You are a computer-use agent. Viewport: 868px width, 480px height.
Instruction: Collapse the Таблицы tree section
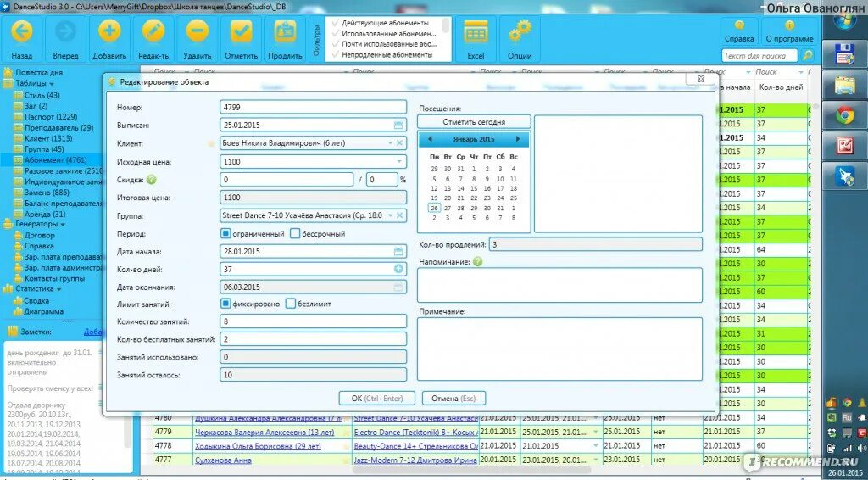click(x=52, y=84)
